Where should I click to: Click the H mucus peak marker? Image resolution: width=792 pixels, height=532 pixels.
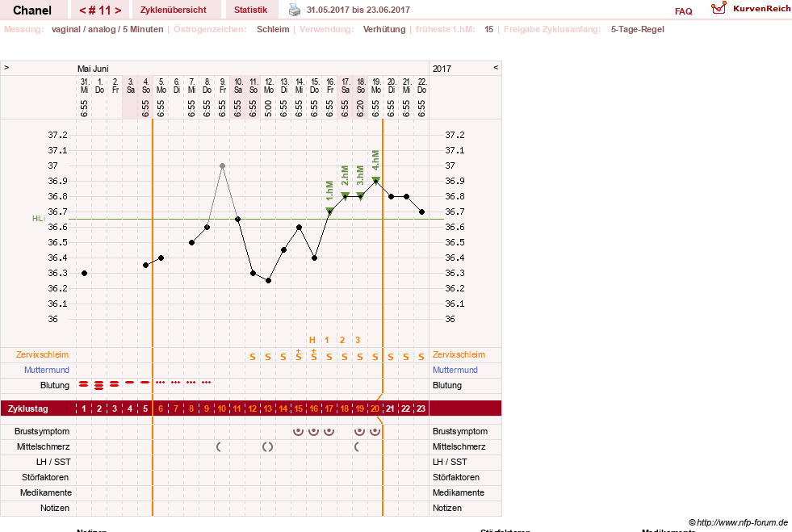[x=312, y=340]
